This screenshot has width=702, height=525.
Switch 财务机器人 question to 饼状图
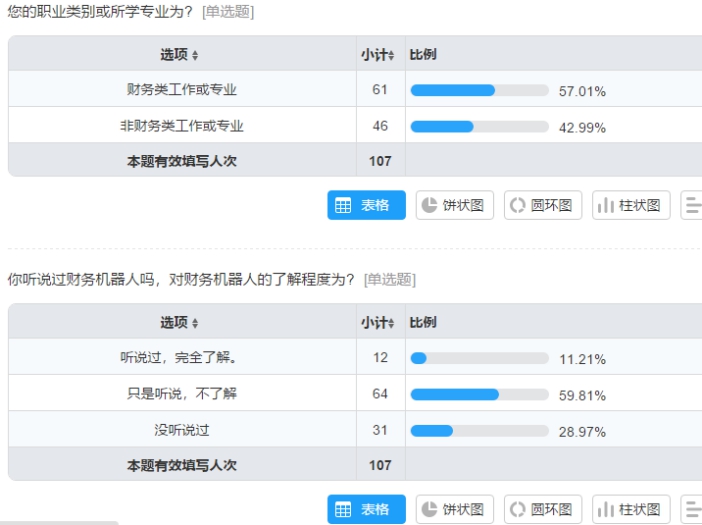click(454, 509)
